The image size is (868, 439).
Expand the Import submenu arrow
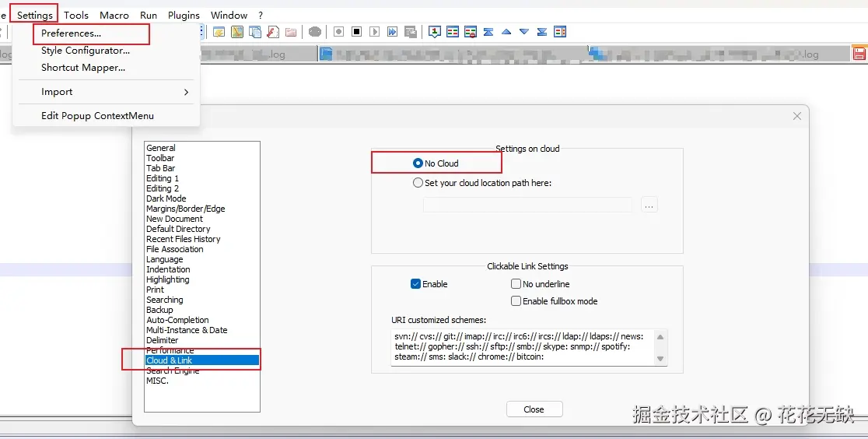pos(186,92)
